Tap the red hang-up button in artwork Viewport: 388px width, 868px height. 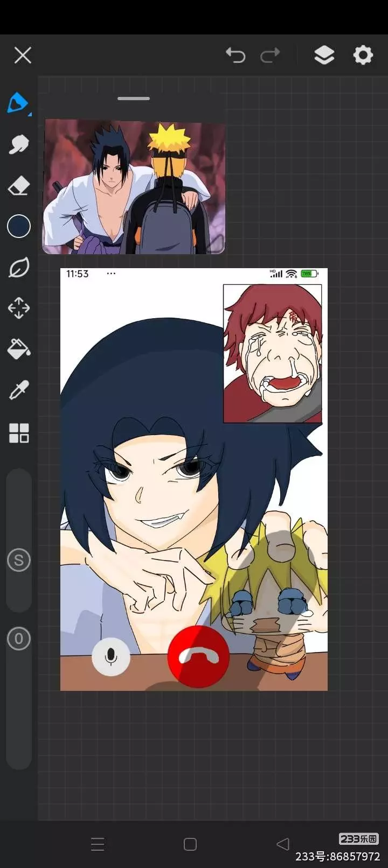point(199,656)
